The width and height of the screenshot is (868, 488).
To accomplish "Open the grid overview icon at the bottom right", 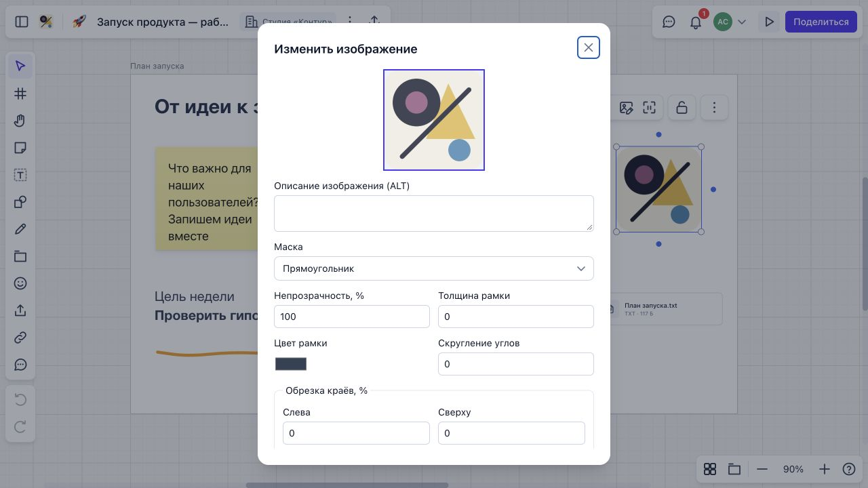I will pos(710,469).
